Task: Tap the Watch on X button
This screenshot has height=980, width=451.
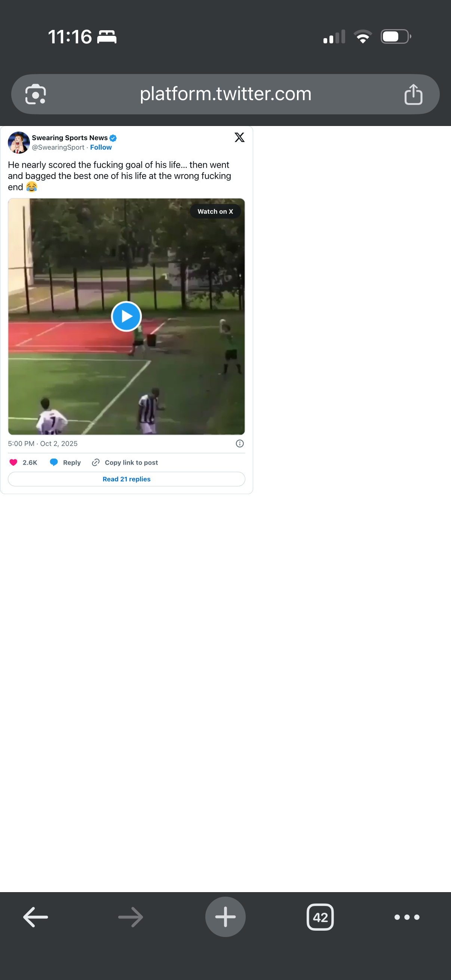Action: tap(215, 212)
